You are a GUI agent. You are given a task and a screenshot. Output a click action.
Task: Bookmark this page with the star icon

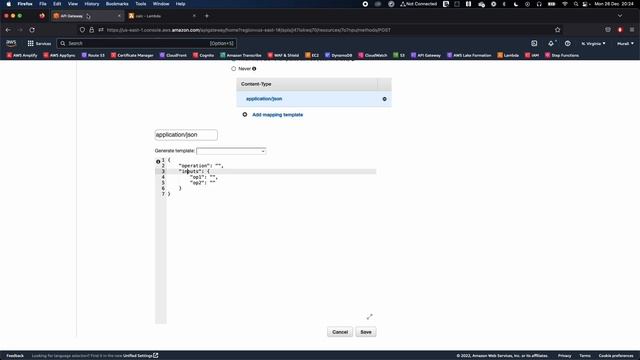click(558, 30)
